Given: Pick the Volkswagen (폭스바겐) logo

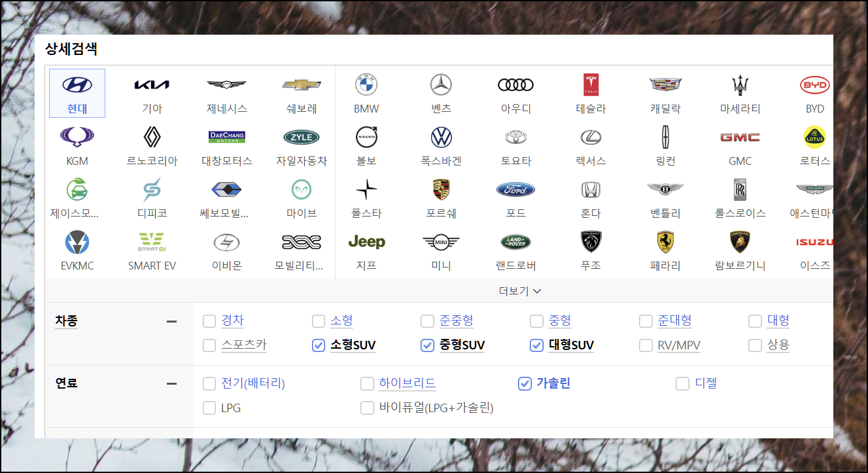Looking at the screenshot, I should tap(441, 137).
